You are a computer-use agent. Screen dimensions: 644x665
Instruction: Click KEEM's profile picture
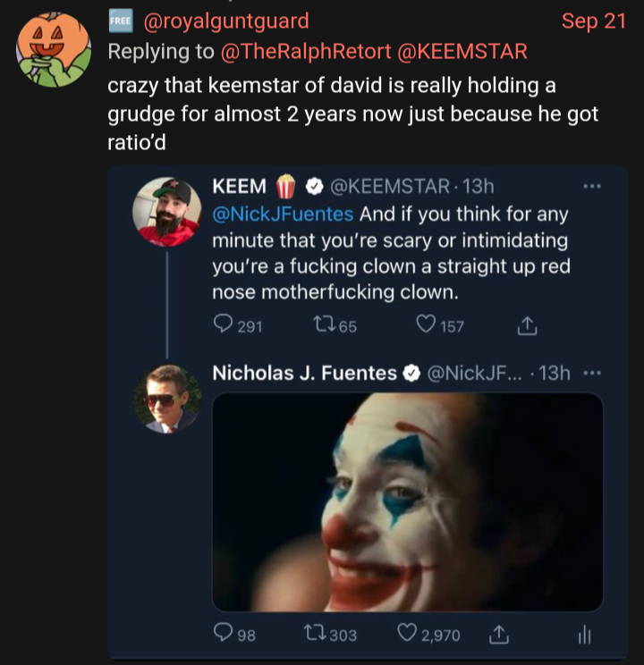coord(167,212)
